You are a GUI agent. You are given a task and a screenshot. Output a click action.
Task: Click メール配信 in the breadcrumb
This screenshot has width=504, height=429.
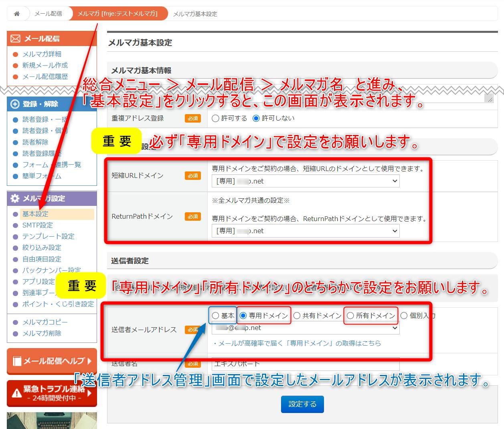48,14
